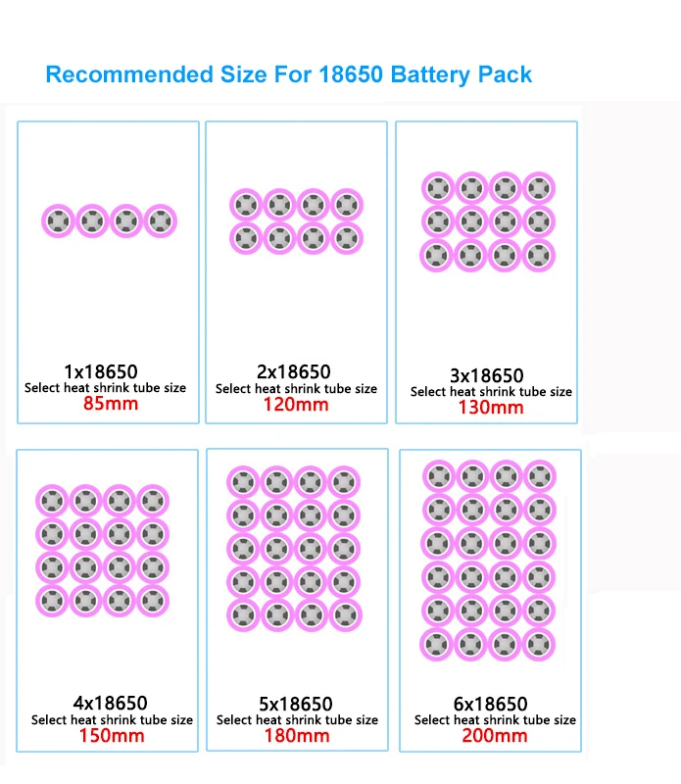Select the 200mm size text

click(x=495, y=736)
